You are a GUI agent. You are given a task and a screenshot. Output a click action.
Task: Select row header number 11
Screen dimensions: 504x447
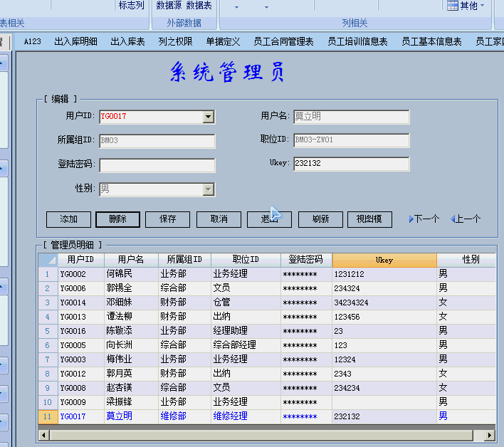tap(48, 417)
